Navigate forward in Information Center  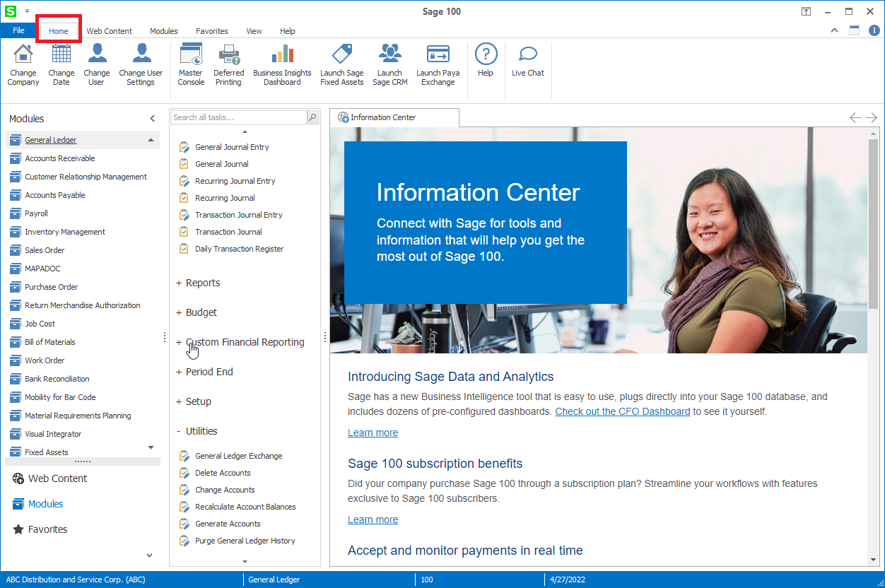[872, 117]
